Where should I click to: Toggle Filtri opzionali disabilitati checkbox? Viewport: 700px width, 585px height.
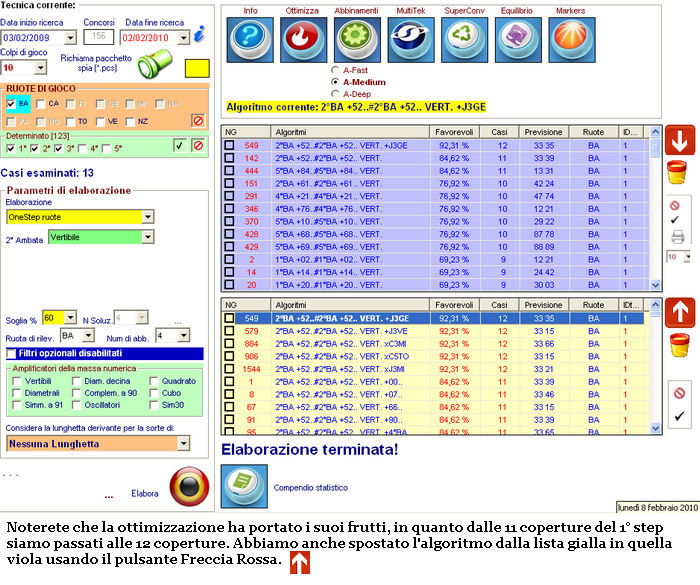pos(11,354)
